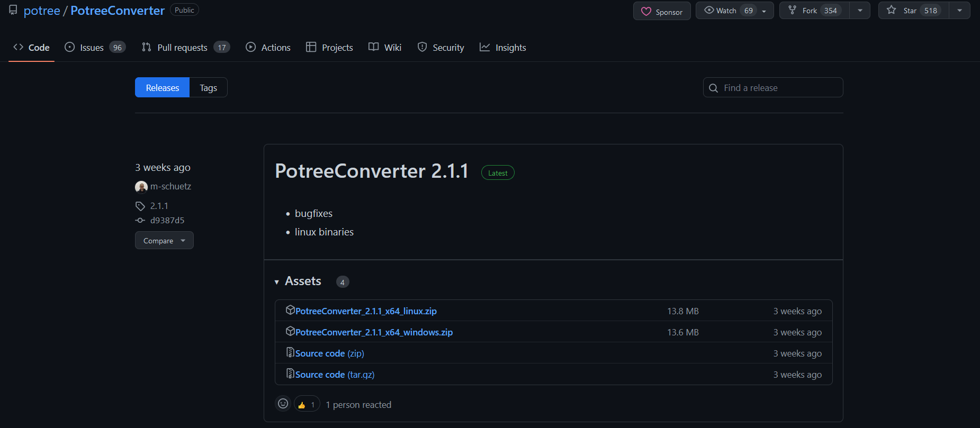Expand the Fork options dropdown arrow
The image size is (980, 428).
tap(860, 11)
